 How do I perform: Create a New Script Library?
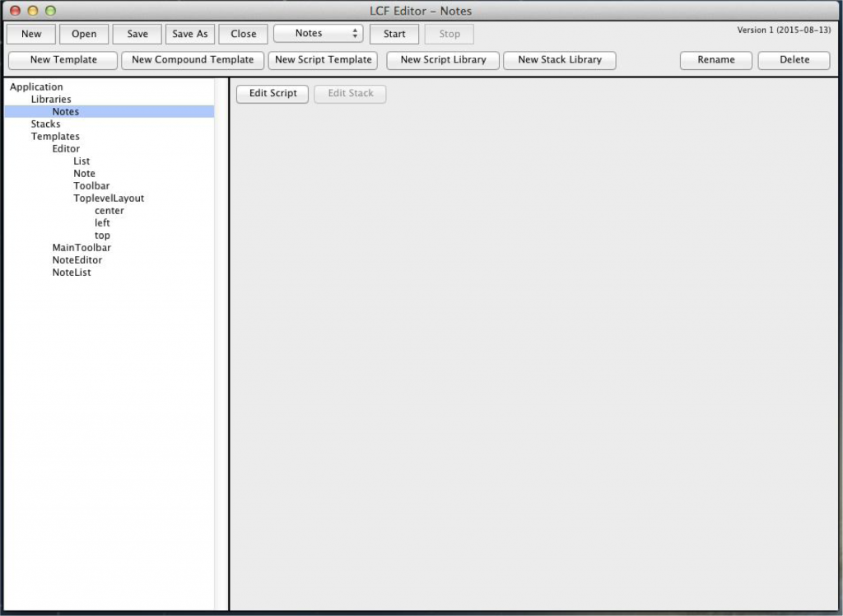click(443, 60)
